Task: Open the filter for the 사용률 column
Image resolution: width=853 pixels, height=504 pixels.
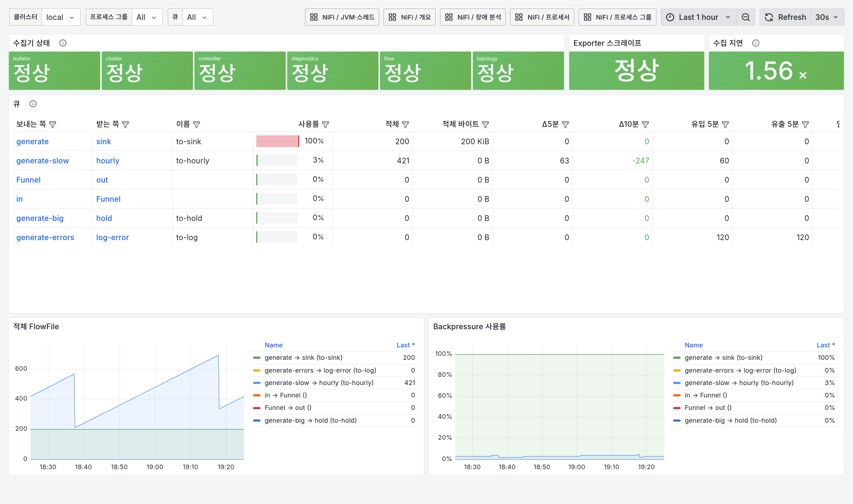Action: pyautogui.click(x=326, y=124)
